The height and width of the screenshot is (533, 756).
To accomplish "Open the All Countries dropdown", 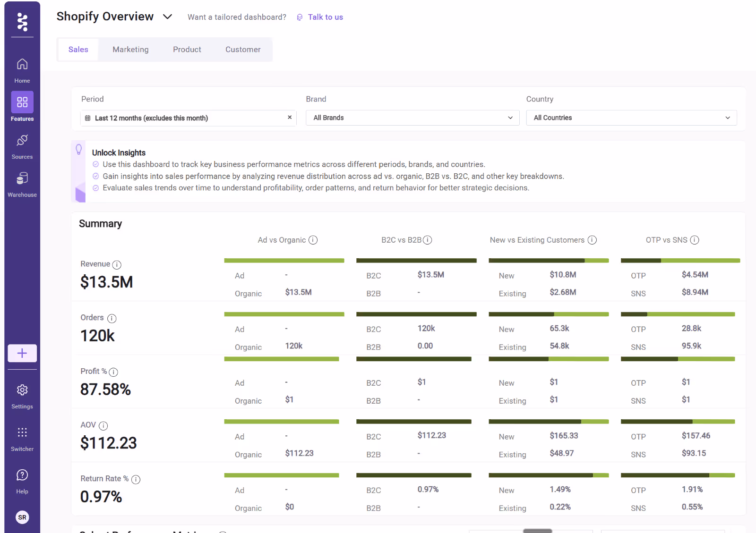I will [632, 118].
